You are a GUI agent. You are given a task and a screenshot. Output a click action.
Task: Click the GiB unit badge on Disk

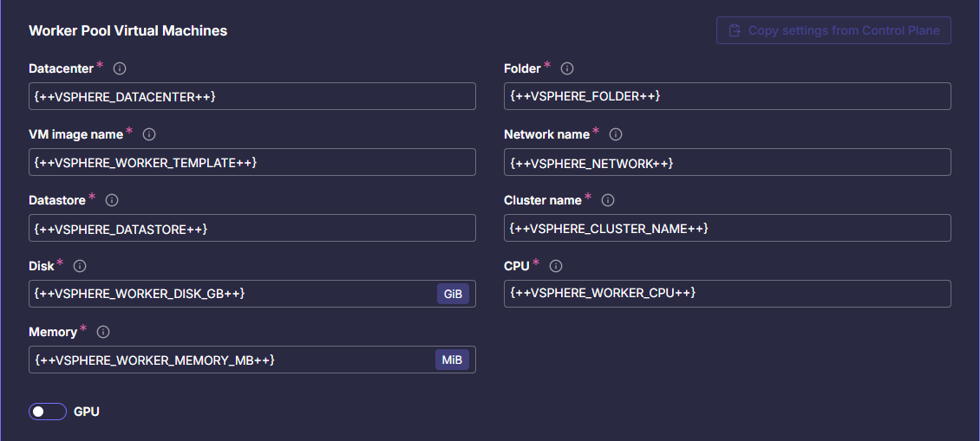coord(453,294)
